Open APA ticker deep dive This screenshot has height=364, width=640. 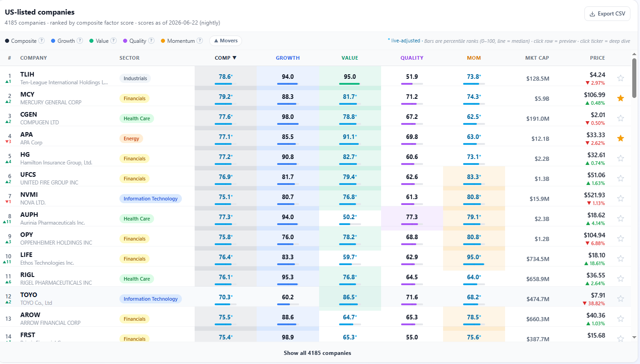click(26, 134)
